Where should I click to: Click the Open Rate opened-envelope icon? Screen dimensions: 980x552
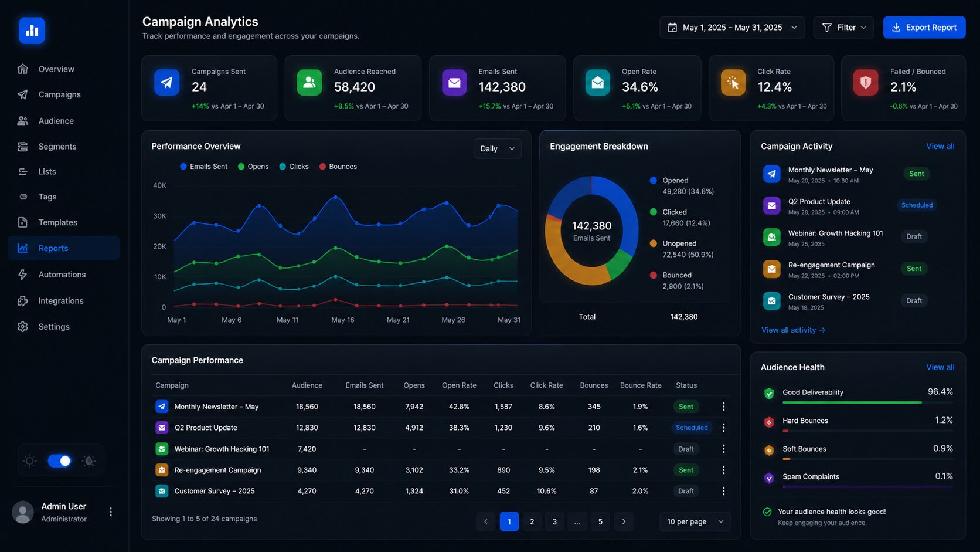[x=598, y=82]
